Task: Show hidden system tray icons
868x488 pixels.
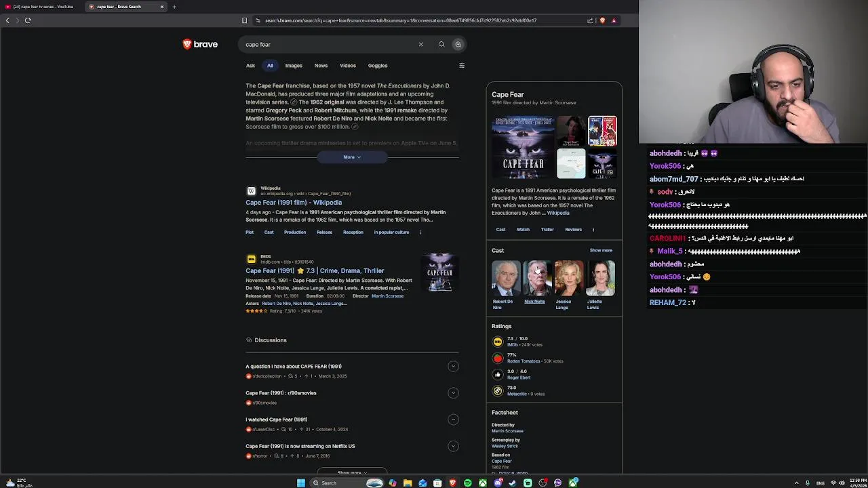Action: [796, 483]
